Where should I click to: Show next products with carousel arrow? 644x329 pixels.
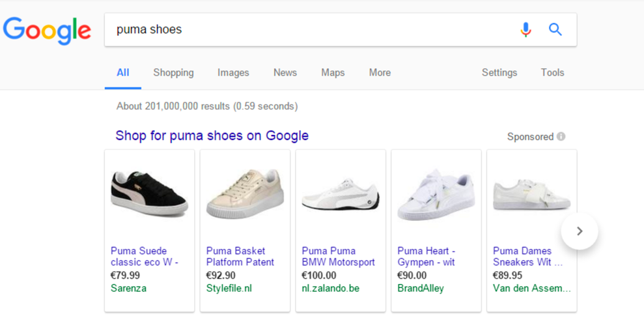pyautogui.click(x=580, y=231)
